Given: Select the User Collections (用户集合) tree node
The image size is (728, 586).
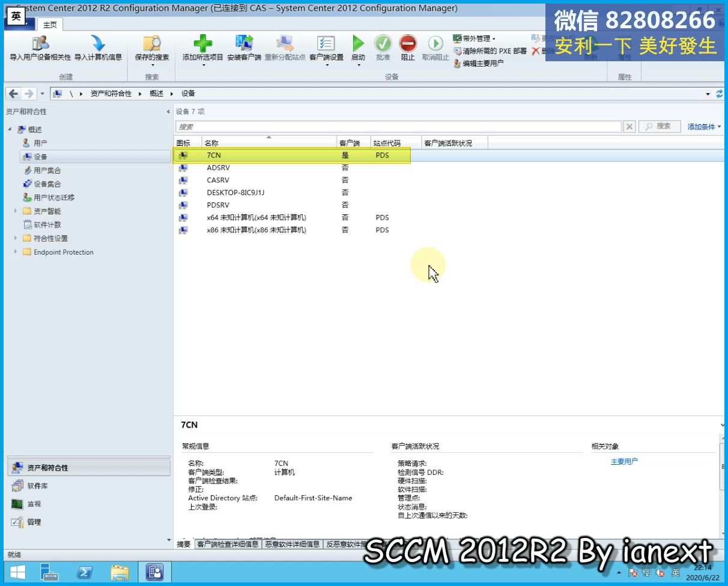Looking at the screenshot, I should click(47, 171).
